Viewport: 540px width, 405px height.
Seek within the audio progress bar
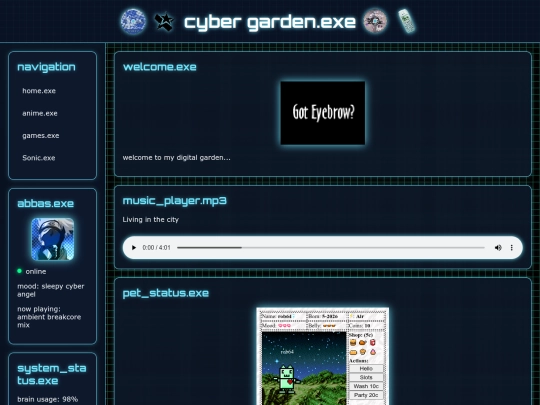(331, 248)
